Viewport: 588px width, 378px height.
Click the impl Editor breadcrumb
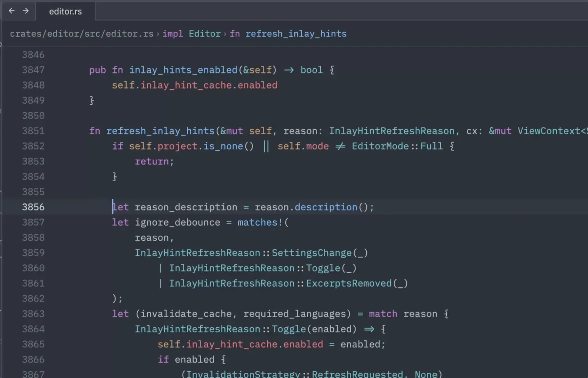coord(191,34)
